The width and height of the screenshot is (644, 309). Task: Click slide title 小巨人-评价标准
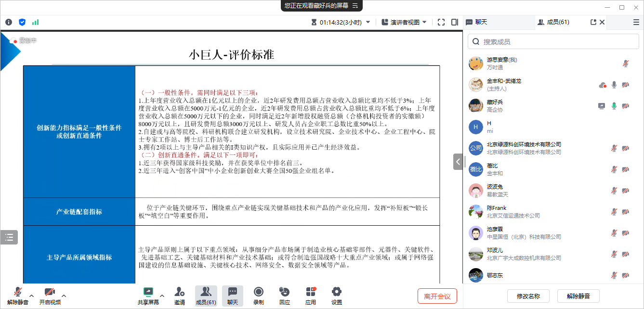(x=231, y=54)
